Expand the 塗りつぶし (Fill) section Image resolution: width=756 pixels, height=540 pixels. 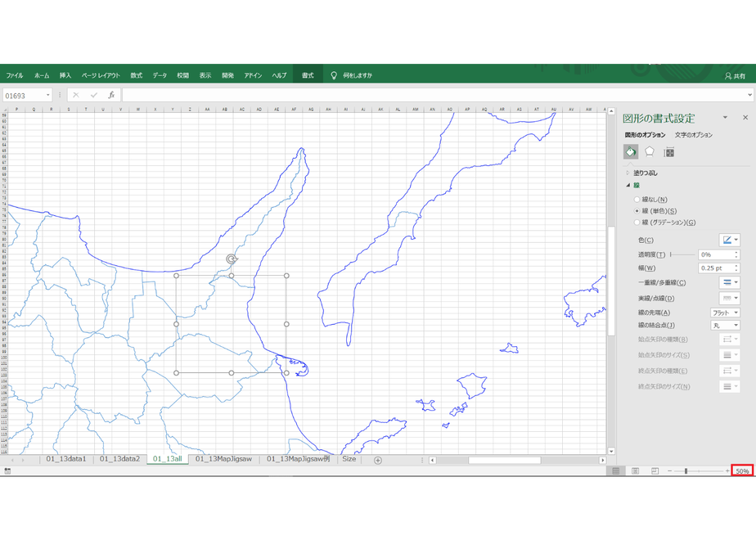(x=628, y=173)
